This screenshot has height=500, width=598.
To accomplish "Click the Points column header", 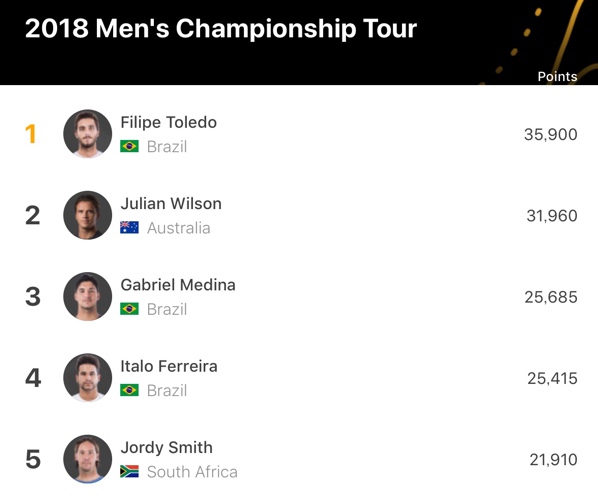I will point(557,77).
